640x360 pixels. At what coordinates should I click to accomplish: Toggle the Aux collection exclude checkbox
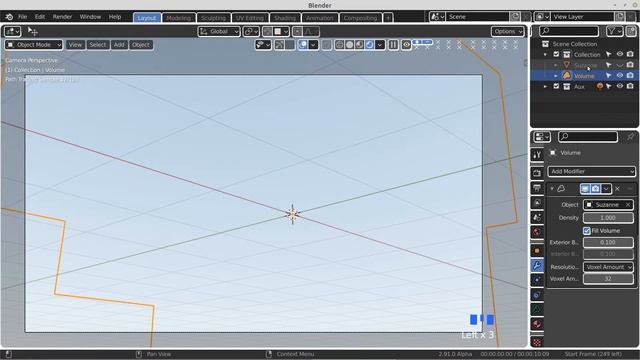coord(556,86)
